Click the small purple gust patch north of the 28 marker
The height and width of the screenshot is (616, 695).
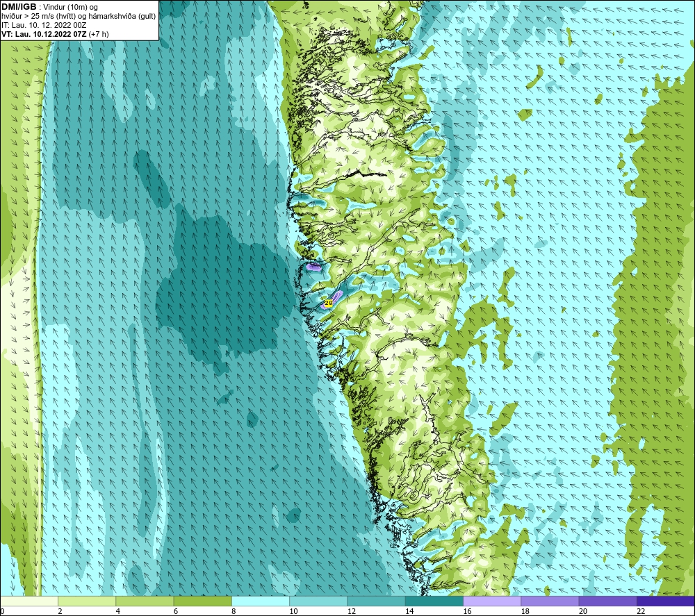click(x=313, y=266)
